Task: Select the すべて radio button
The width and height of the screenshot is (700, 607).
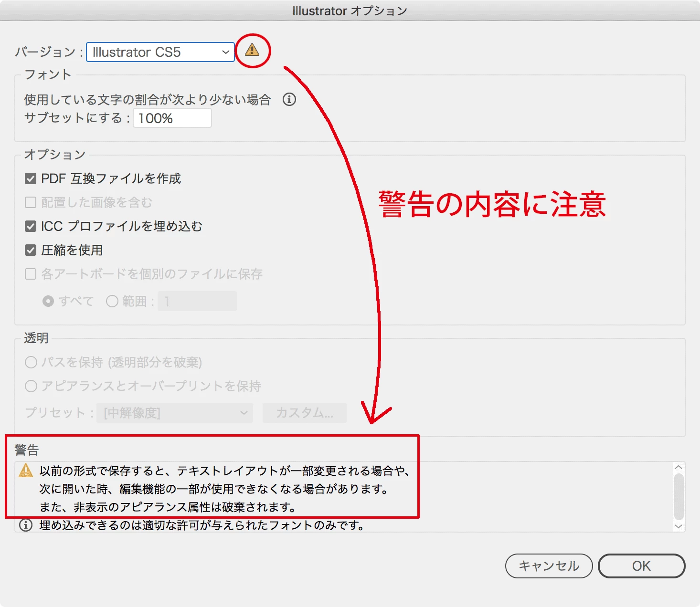Action: 48,301
